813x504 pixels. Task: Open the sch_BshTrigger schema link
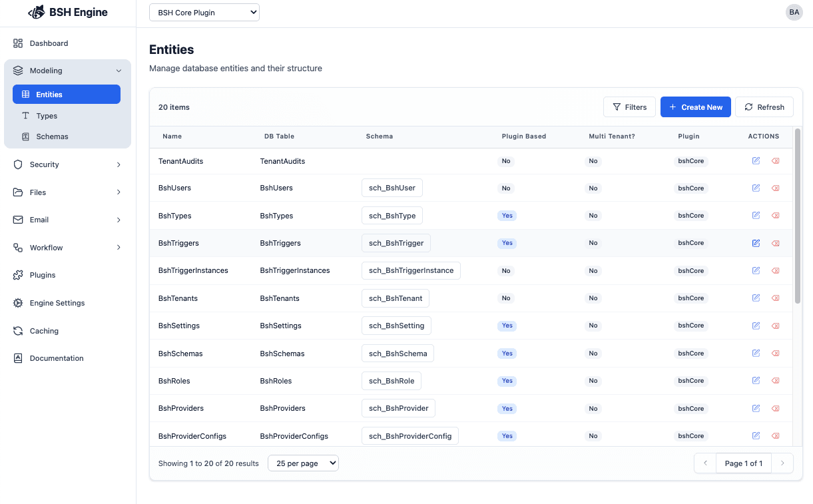coord(396,243)
